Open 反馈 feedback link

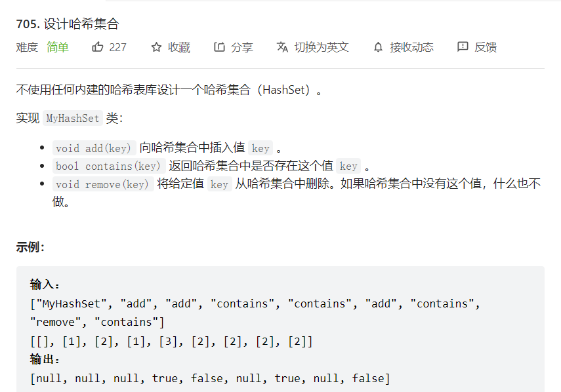[486, 47]
